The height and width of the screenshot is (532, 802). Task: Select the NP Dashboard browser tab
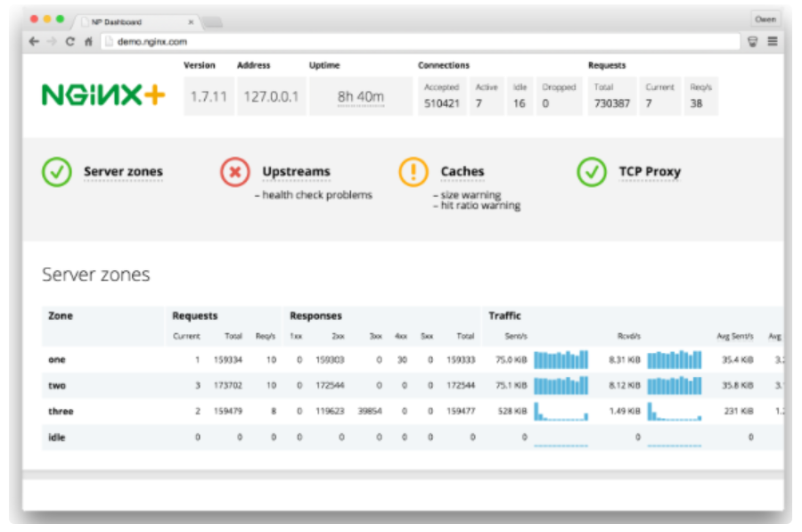[136, 22]
